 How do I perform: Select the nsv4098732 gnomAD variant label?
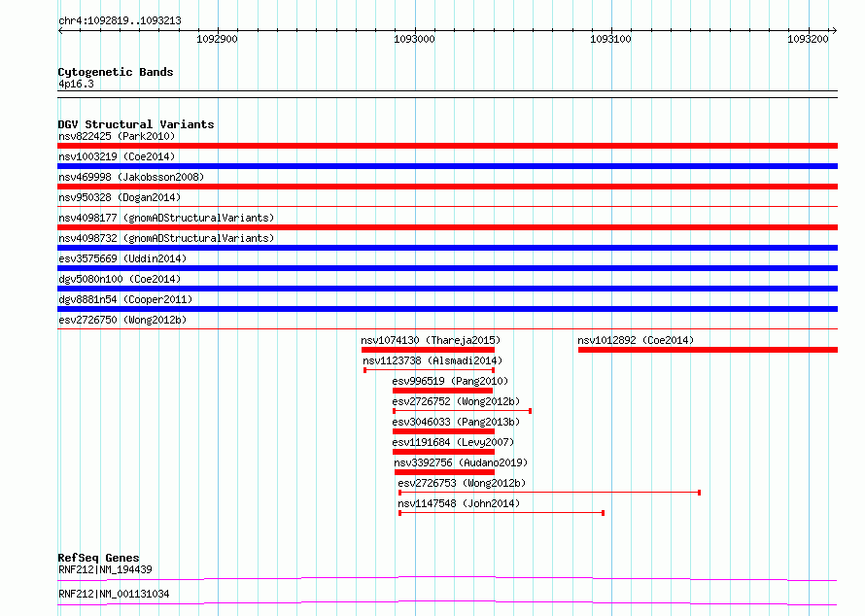pos(166,238)
